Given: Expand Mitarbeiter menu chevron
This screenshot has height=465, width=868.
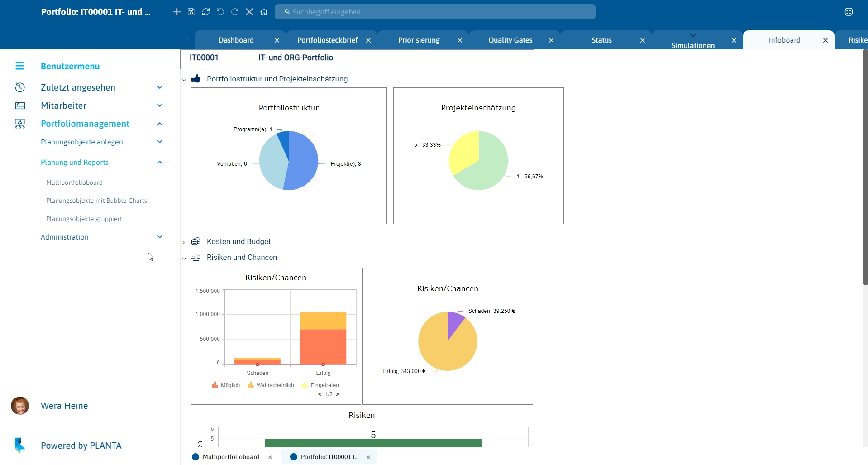Looking at the screenshot, I should [160, 105].
